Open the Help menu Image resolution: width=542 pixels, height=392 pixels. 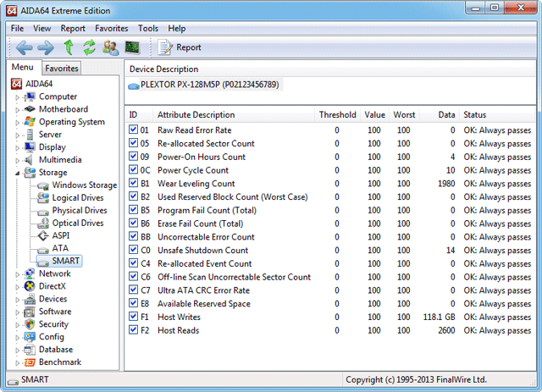pyautogui.click(x=177, y=28)
